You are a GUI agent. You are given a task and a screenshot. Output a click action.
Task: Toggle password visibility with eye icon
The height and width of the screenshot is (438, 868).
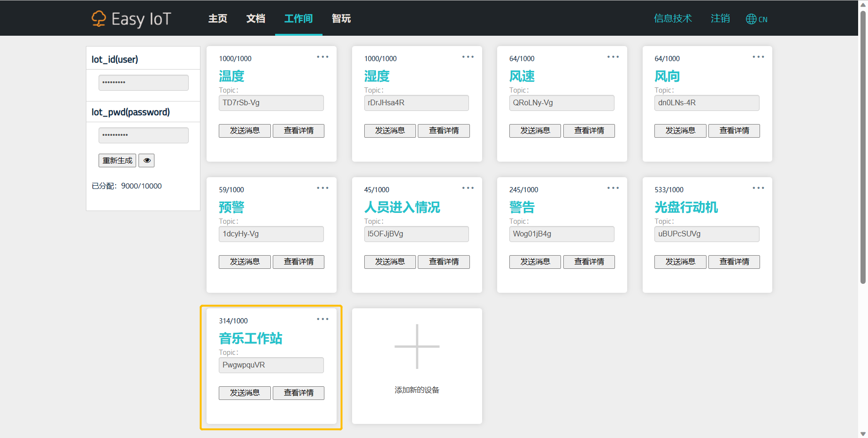click(146, 161)
